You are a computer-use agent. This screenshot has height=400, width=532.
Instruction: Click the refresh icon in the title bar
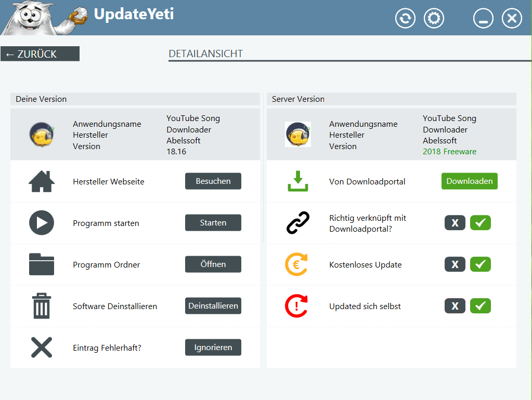tap(405, 19)
